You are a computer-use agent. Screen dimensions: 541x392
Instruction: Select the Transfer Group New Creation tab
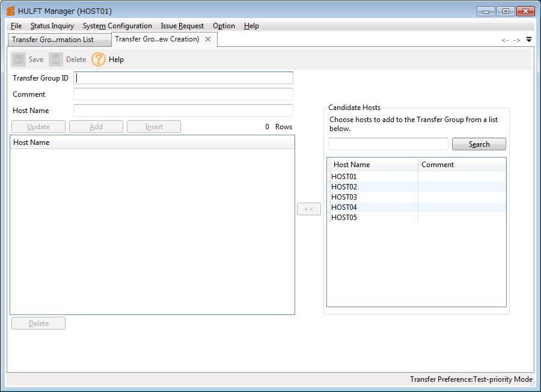(x=157, y=39)
